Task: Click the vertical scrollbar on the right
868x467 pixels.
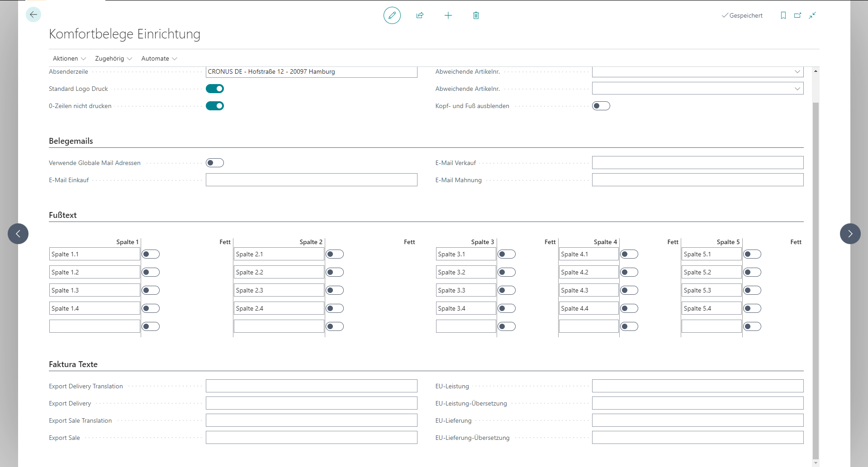Action: 816,271
